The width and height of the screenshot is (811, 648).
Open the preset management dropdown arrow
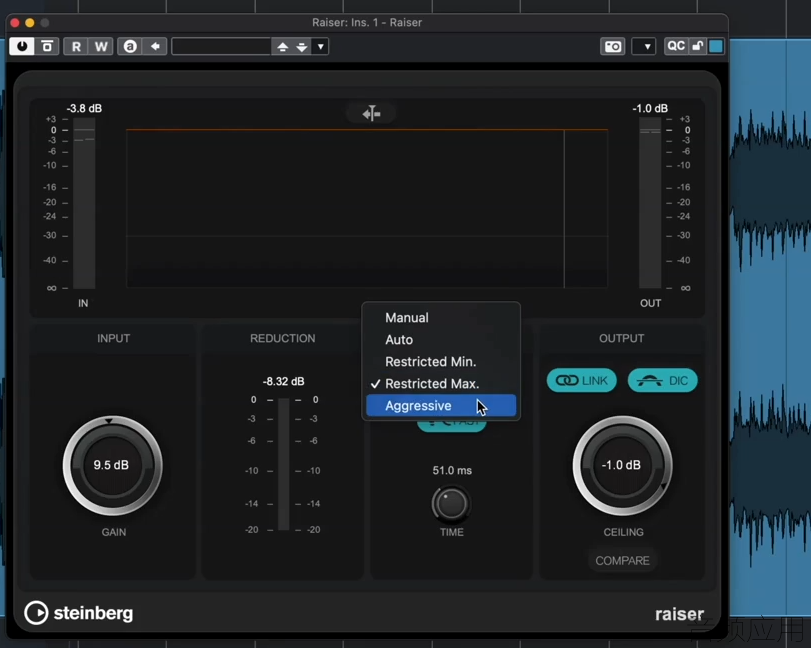[321, 47]
